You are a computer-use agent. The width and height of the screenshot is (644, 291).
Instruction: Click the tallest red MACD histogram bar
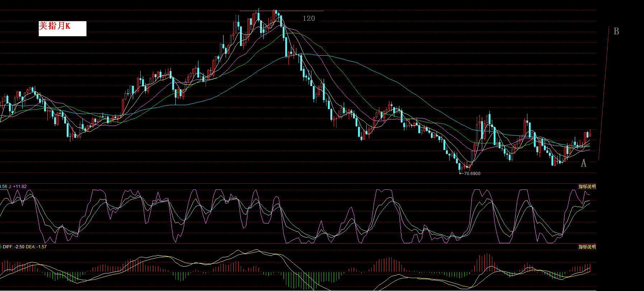[487, 260]
